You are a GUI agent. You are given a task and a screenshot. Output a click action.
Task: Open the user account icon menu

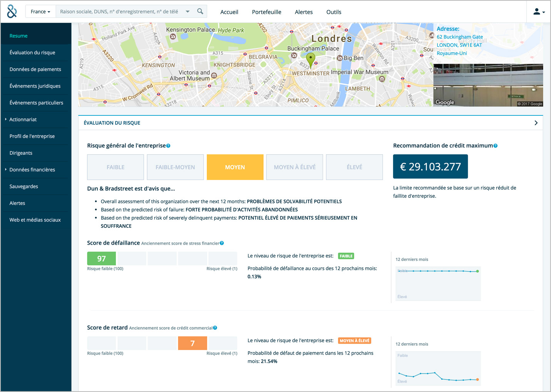tap(539, 12)
